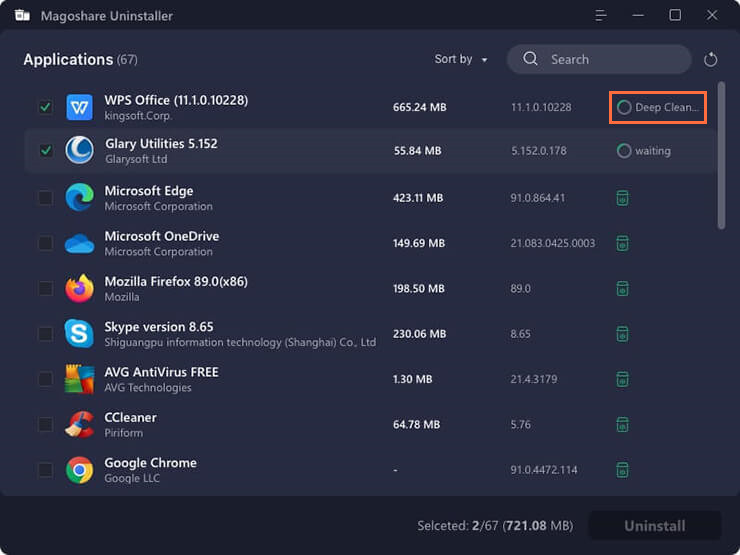Click the trash icon for CCleaner
740x555 pixels.
[622, 424]
